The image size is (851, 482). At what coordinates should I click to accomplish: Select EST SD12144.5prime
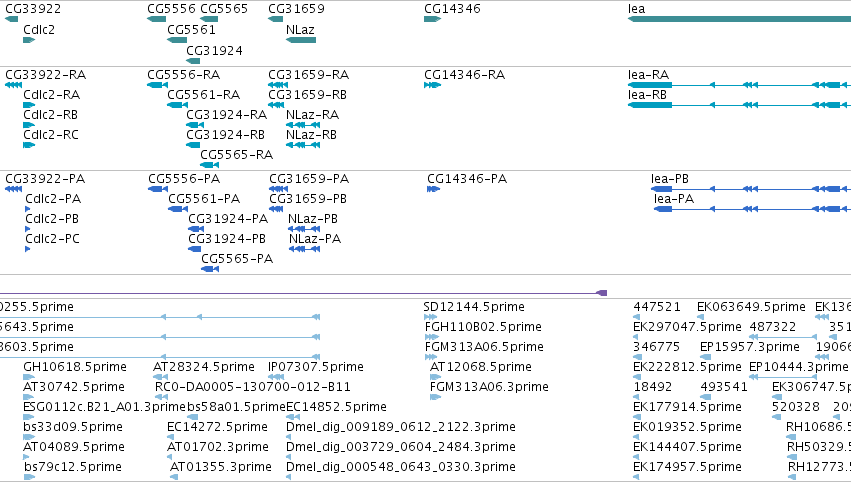pyautogui.click(x=474, y=307)
